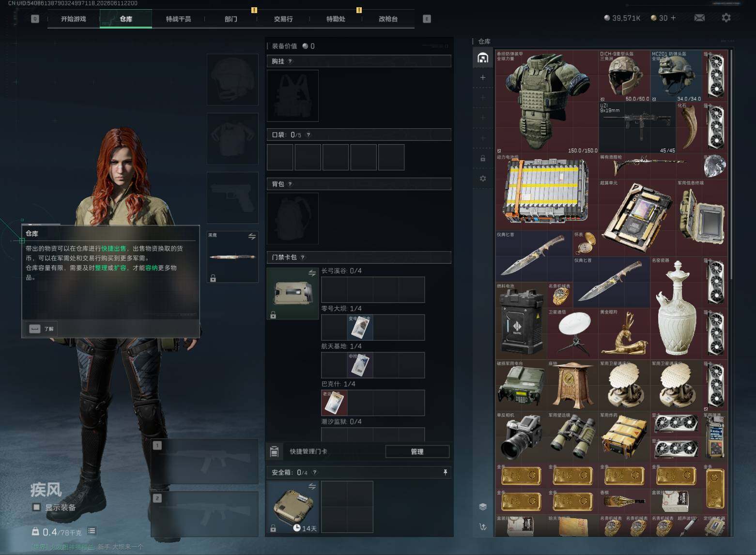
Task: Select the DICH-9 heavy helmet
Action: tap(624, 75)
